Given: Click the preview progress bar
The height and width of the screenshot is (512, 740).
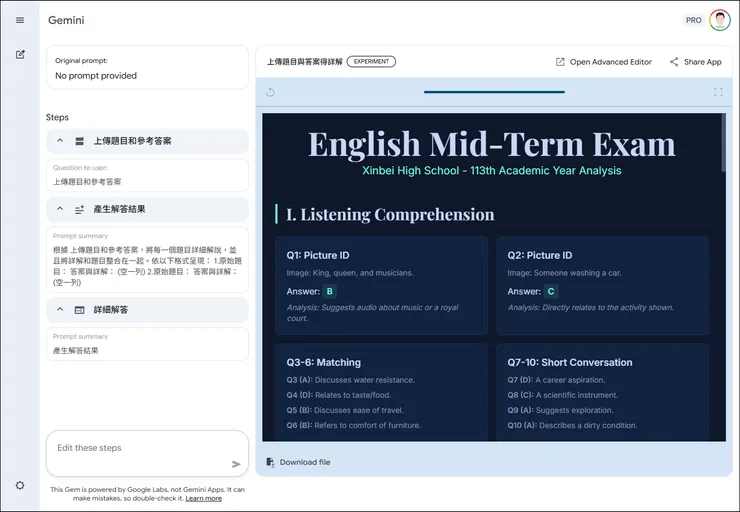Looking at the screenshot, I should [x=494, y=92].
